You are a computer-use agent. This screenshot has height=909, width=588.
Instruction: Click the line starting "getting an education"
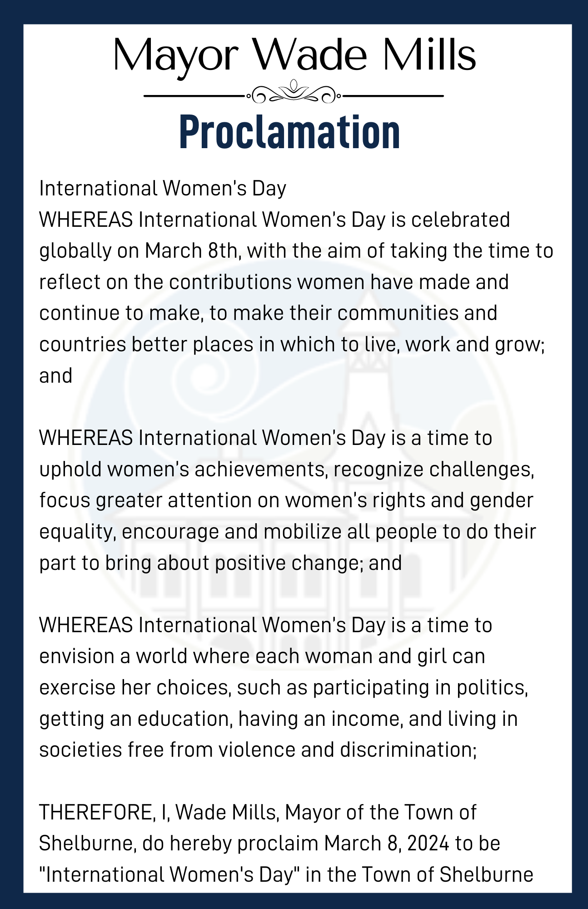(278, 719)
